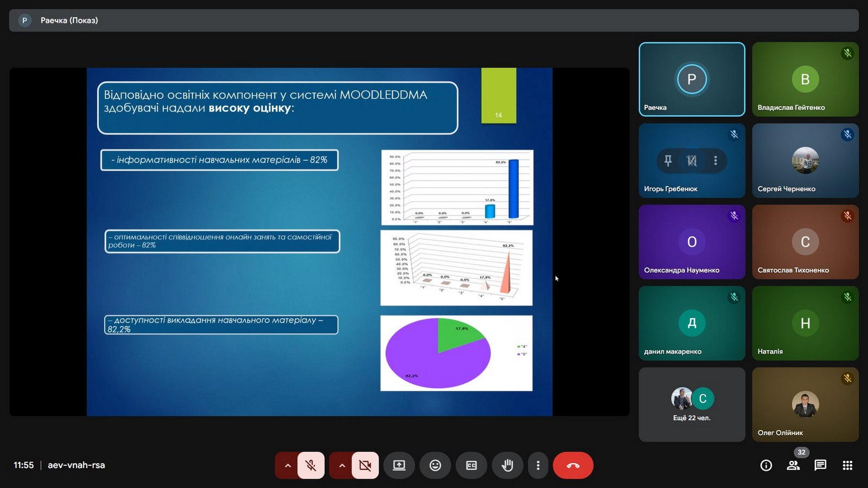Click the Раечка (Показ) presentation label
The height and width of the screenshot is (488, 868).
pos(69,21)
